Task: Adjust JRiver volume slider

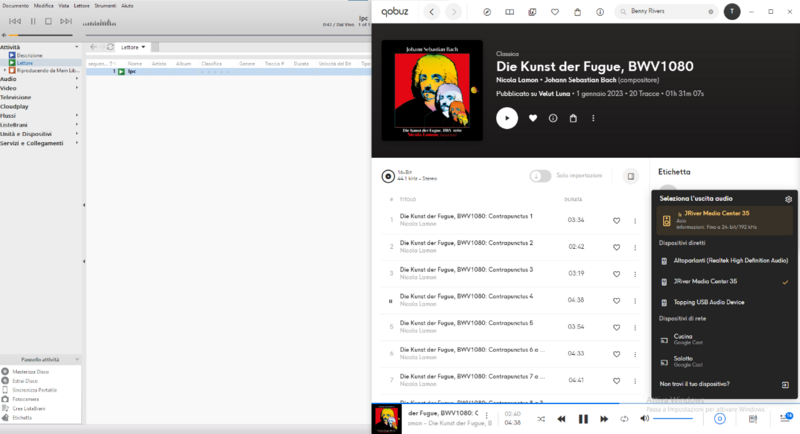Action: [40, 35]
